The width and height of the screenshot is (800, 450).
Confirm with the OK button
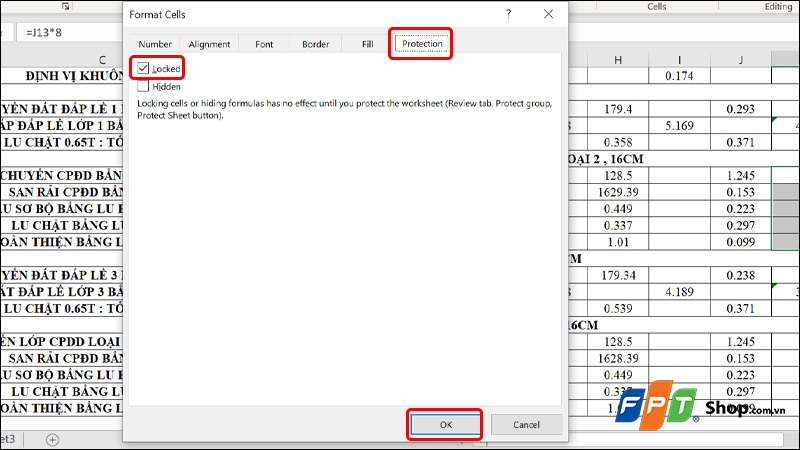point(445,424)
